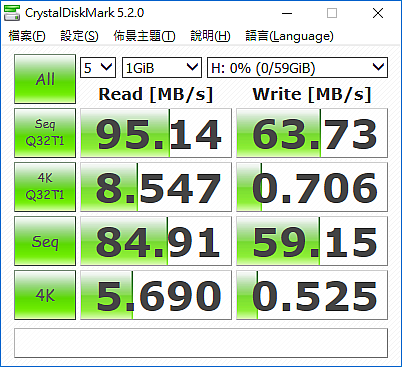Click the 4K Q32T1 write result 0.706
Screen dimensions: 402x367
coord(312,187)
